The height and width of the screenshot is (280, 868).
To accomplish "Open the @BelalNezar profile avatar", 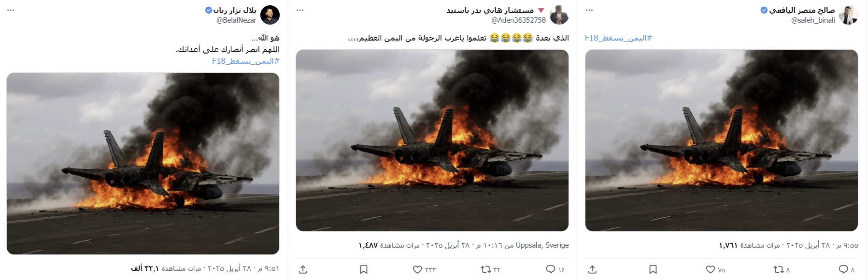I will point(270,15).
